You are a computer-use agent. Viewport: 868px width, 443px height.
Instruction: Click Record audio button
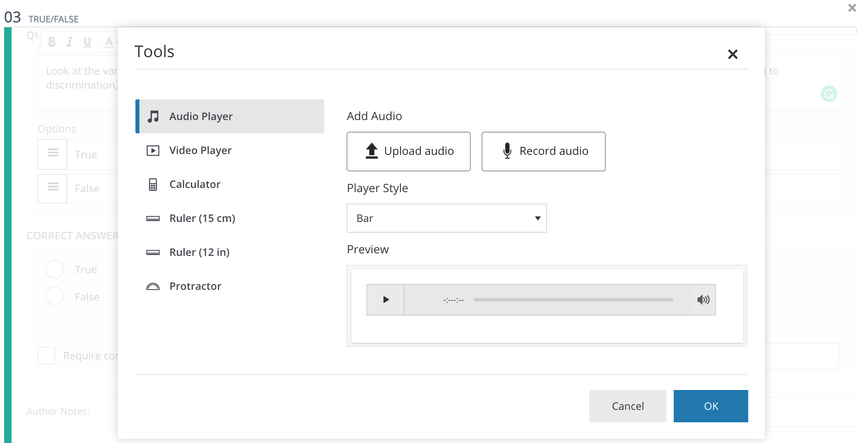[543, 151]
